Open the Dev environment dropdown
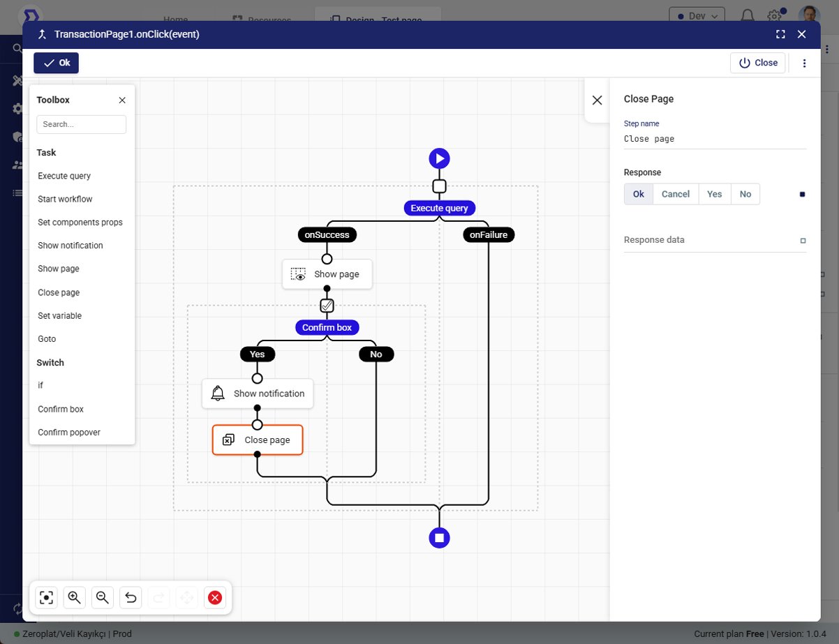The height and width of the screenshot is (644, 839). pyautogui.click(x=697, y=15)
